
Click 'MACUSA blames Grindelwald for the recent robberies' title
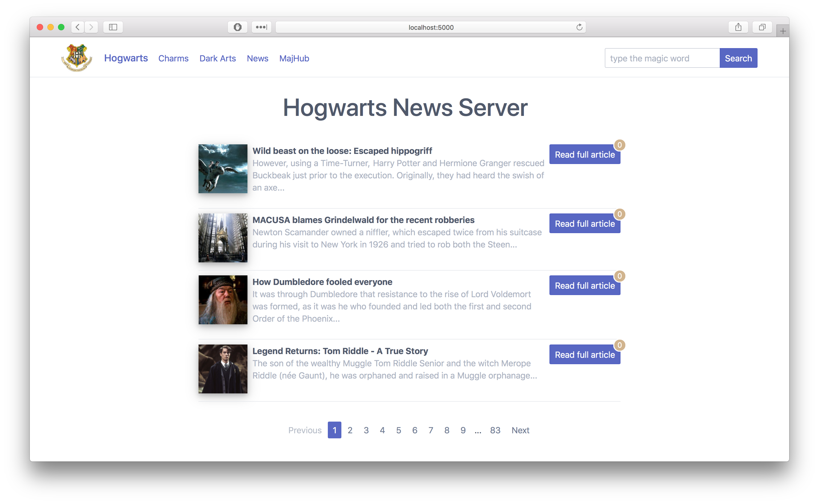pyautogui.click(x=363, y=220)
